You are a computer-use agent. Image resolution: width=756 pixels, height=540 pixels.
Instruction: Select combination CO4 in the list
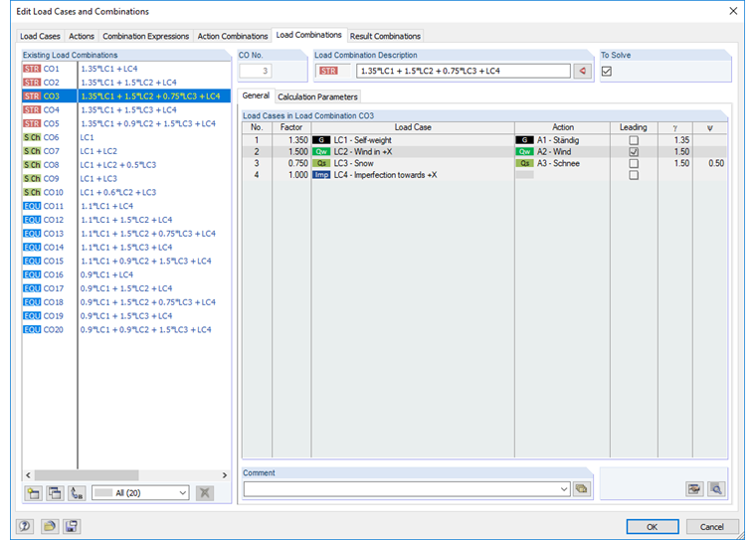126,110
